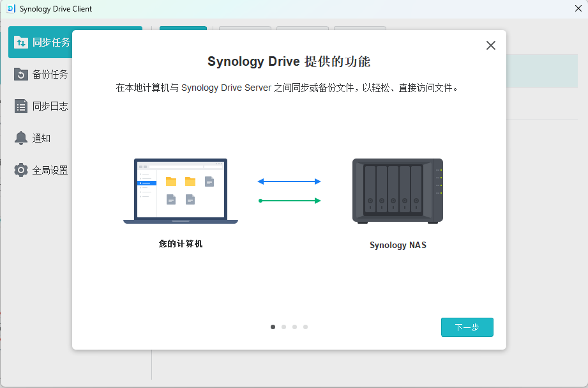Open 通知 in the sidebar

click(x=40, y=138)
